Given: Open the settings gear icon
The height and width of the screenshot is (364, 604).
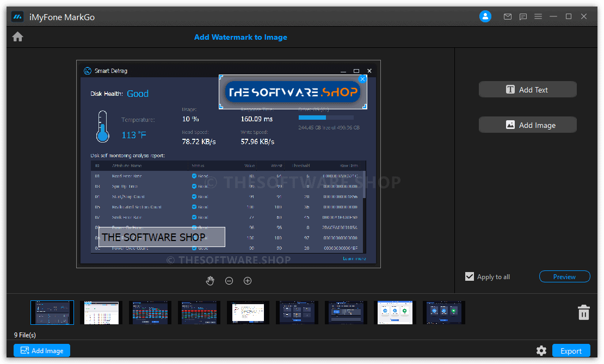Looking at the screenshot, I should pyautogui.click(x=541, y=350).
